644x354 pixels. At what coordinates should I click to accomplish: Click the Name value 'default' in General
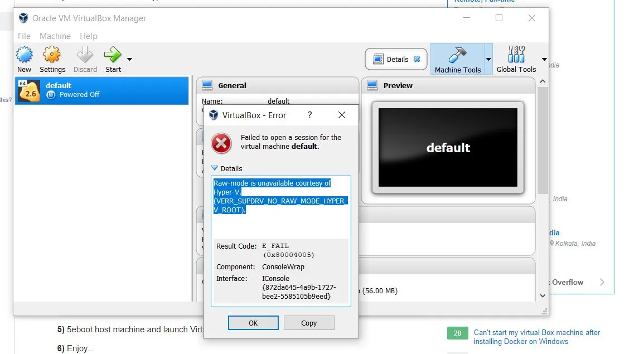tap(278, 101)
